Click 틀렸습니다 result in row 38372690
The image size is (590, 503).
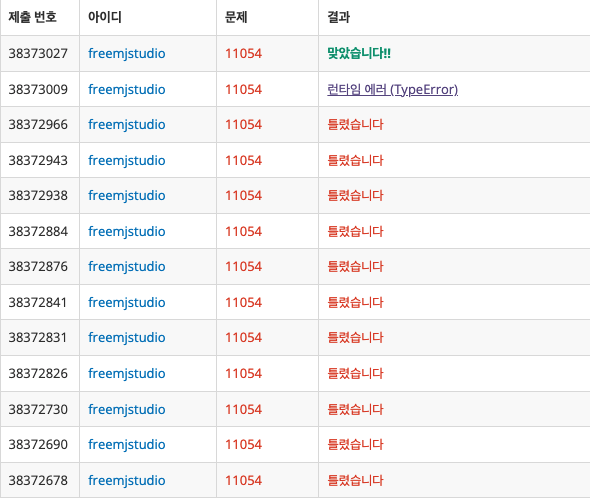355,445
